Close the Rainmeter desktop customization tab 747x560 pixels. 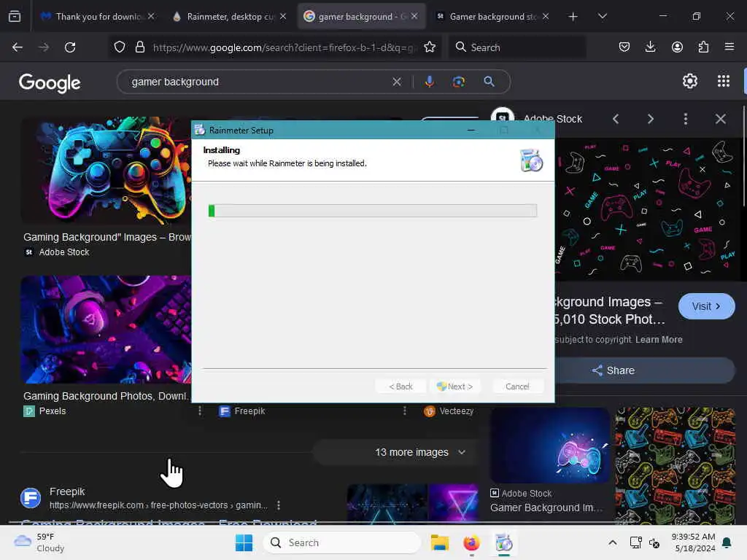point(283,17)
